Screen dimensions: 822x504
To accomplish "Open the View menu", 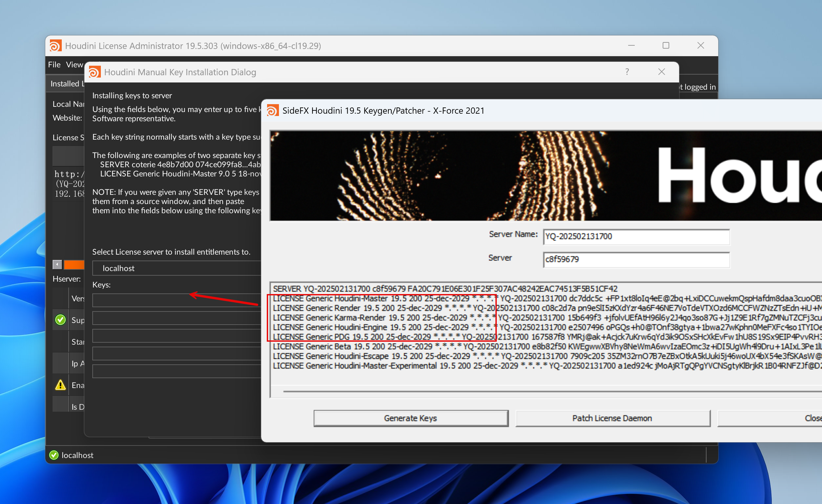I will (74, 65).
